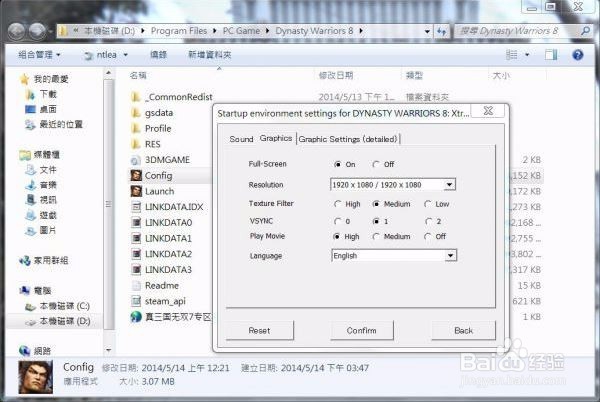Switch to the Sound tab
The width and height of the screenshot is (600, 402).
pyautogui.click(x=241, y=139)
